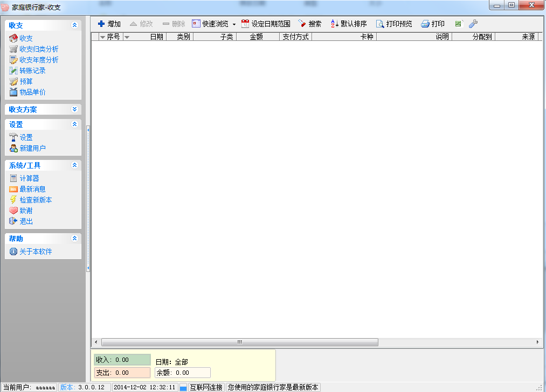Click the scrollbar left arrow

(x=96, y=342)
